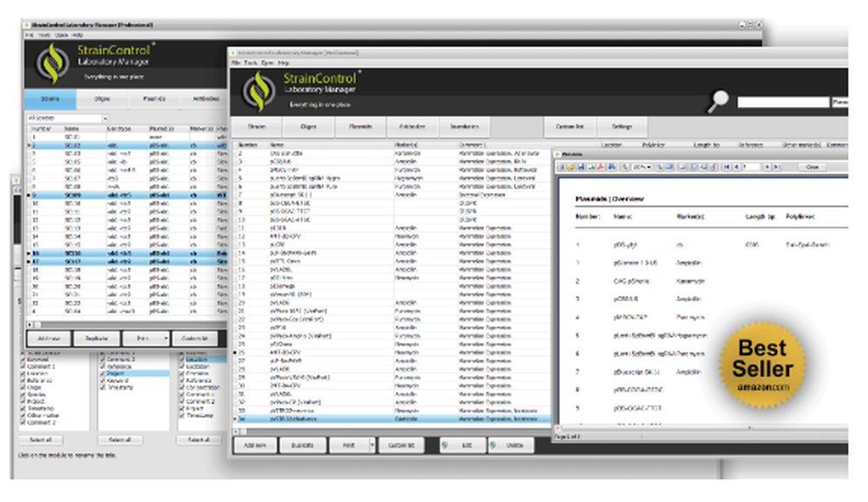The height and width of the screenshot is (502, 868).
Task: Open the All species dropdown in back window
Action: coord(105,118)
